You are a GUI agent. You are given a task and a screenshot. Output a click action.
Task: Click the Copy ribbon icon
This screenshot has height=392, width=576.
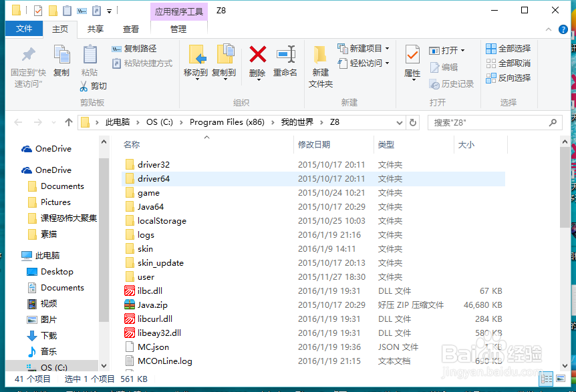(61, 54)
